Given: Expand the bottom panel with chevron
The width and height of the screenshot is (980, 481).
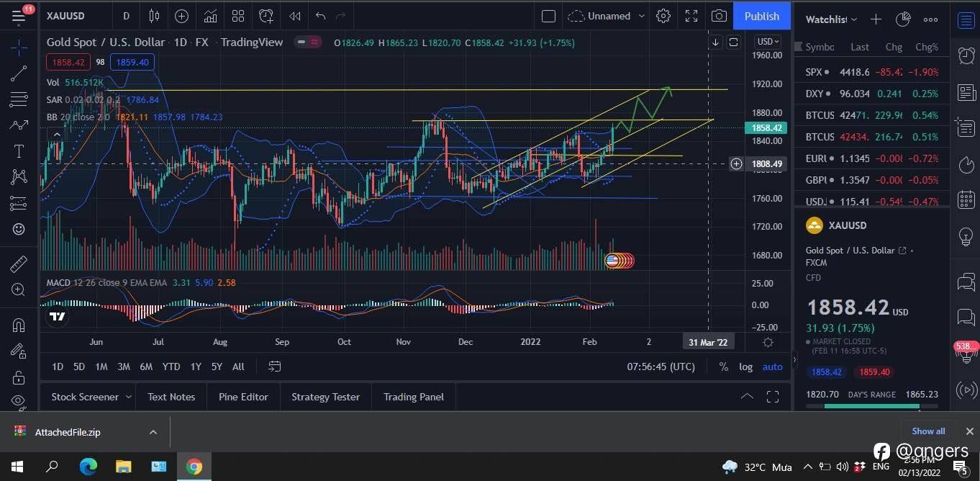Looking at the screenshot, I should click(x=747, y=396).
